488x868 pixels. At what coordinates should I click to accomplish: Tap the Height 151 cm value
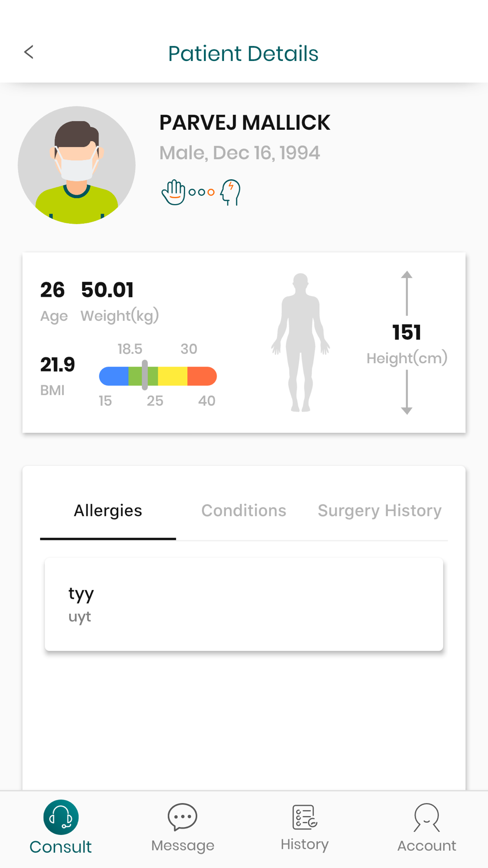(x=407, y=332)
